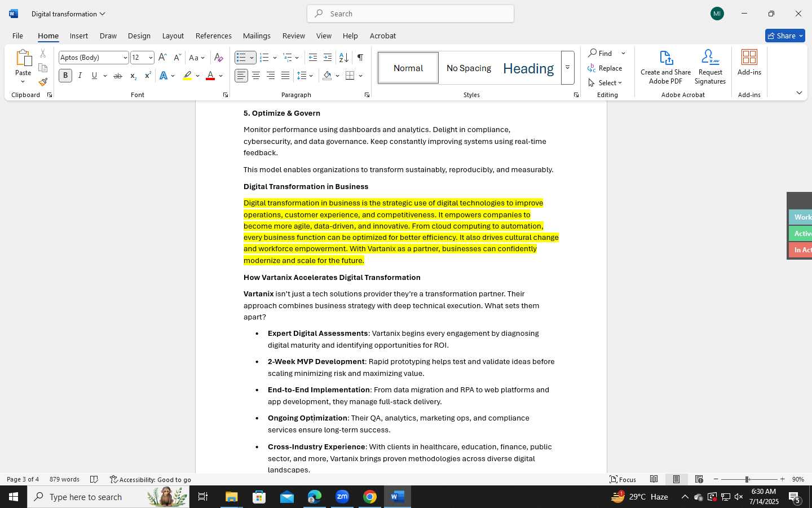The height and width of the screenshot is (508, 812).
Task: Toggle Italic formatting
Action: pyautogui.click(x=80, y=76)
